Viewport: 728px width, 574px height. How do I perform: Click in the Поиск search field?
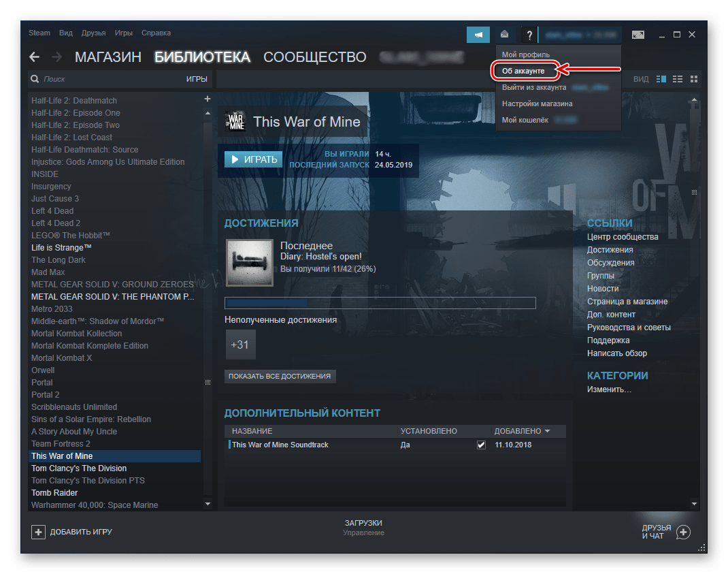tap(109, 80)
